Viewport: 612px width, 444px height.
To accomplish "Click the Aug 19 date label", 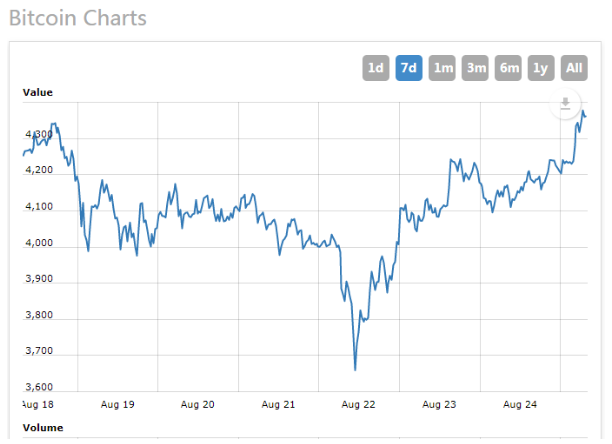I will point(118,405).
